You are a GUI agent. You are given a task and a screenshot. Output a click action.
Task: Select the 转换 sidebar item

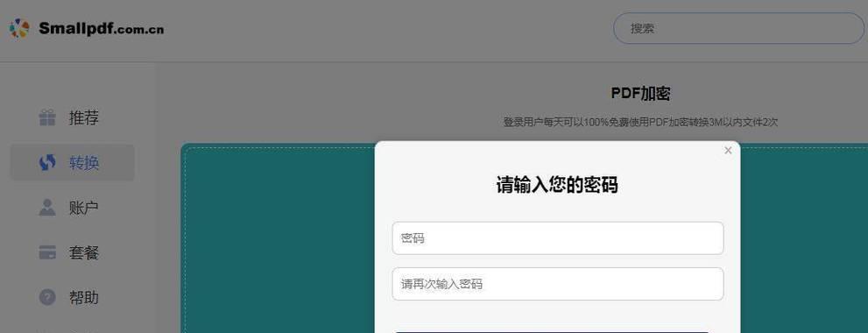tap(72, 162)
